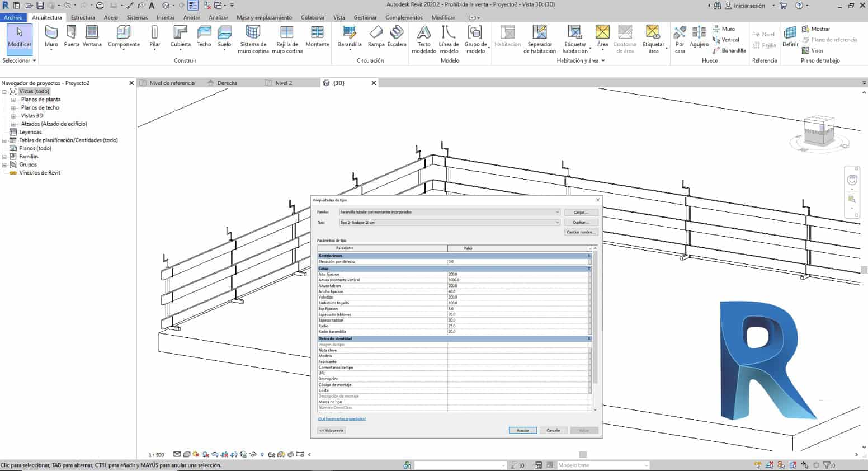Click the Duplicar button

pos(581,223)
